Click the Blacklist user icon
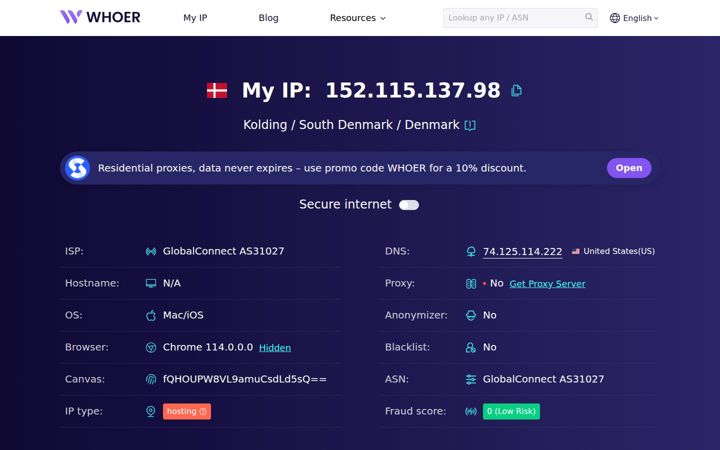Screen dimensions: 720x450 pyautogui.click(x=471, y=348)
